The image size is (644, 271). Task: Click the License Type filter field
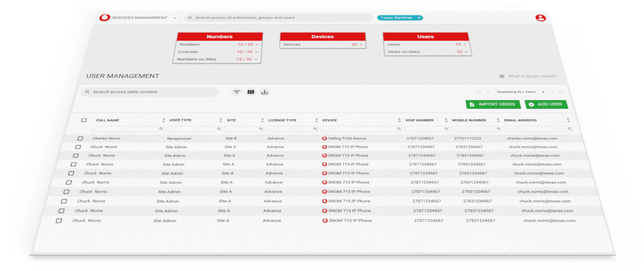(x=292, y=129)
